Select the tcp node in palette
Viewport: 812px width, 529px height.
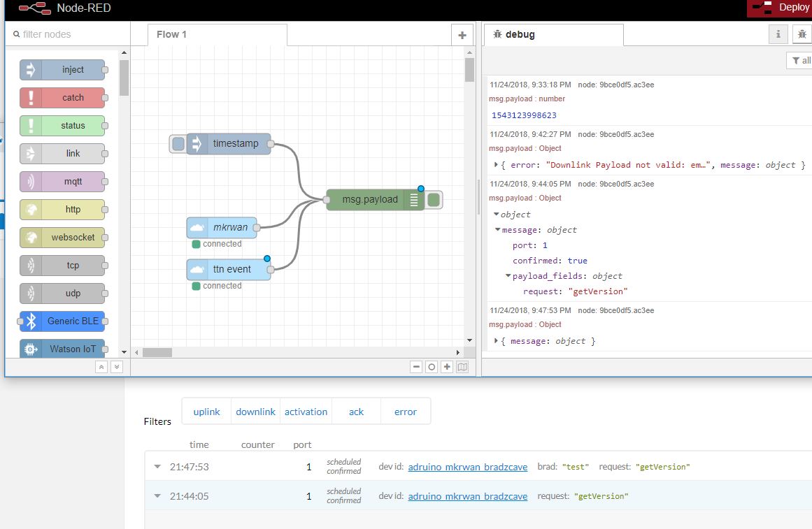62,266
